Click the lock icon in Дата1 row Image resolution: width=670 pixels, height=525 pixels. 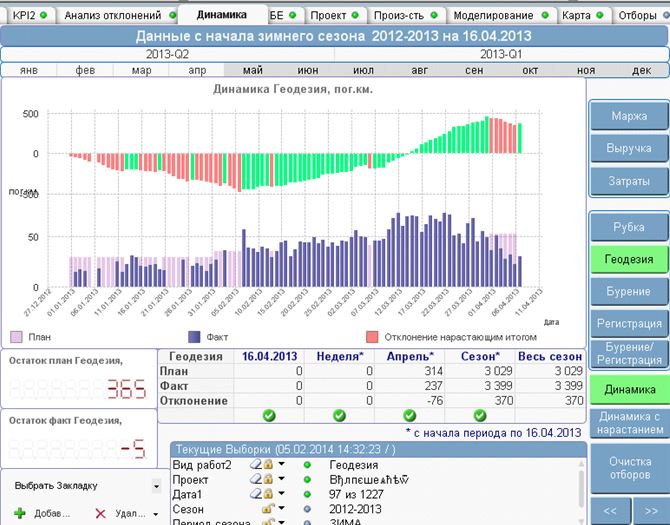coord(267,494)
